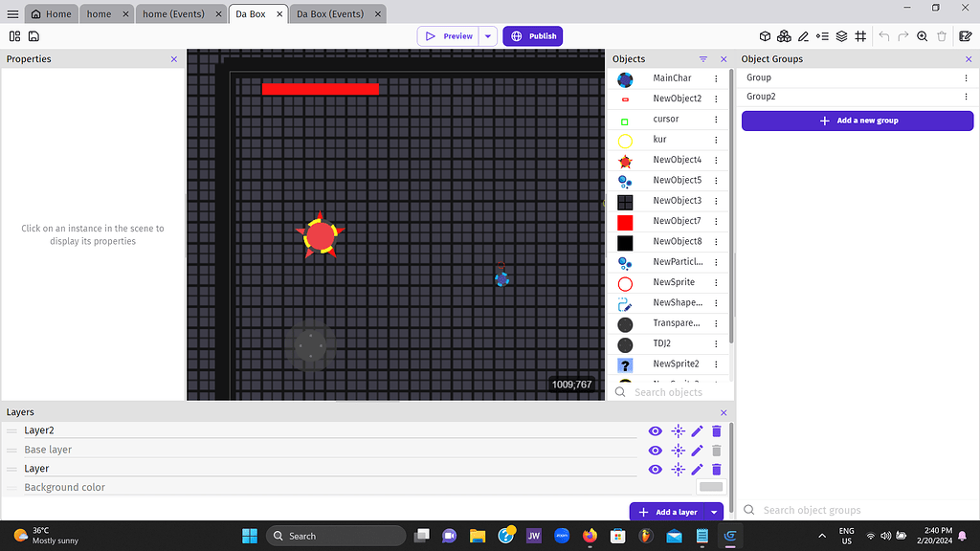Switch to the Home tab
Screen dimensions: 980x551
51,13
